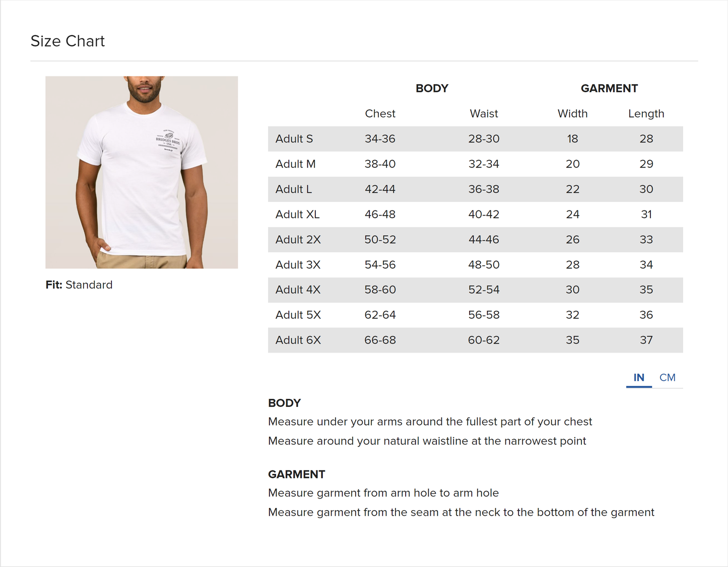Screen dimensions: 728x567
Task: Select the Adult M size row label
Action: 295,164
